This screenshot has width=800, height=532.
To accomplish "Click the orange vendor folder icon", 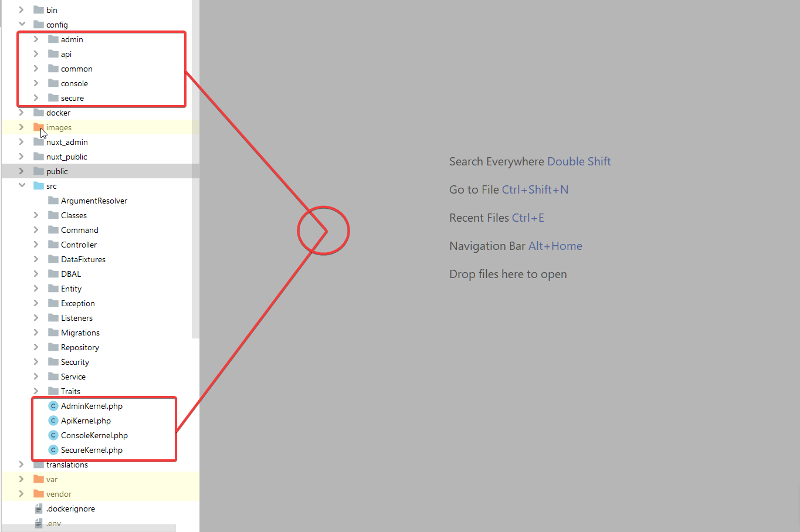I will [x=39, y=494].
